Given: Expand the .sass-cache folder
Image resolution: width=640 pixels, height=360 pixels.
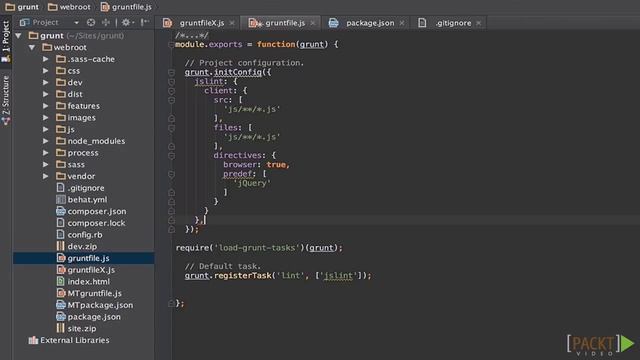Looking at the screenshot, I should click(46, 60).
